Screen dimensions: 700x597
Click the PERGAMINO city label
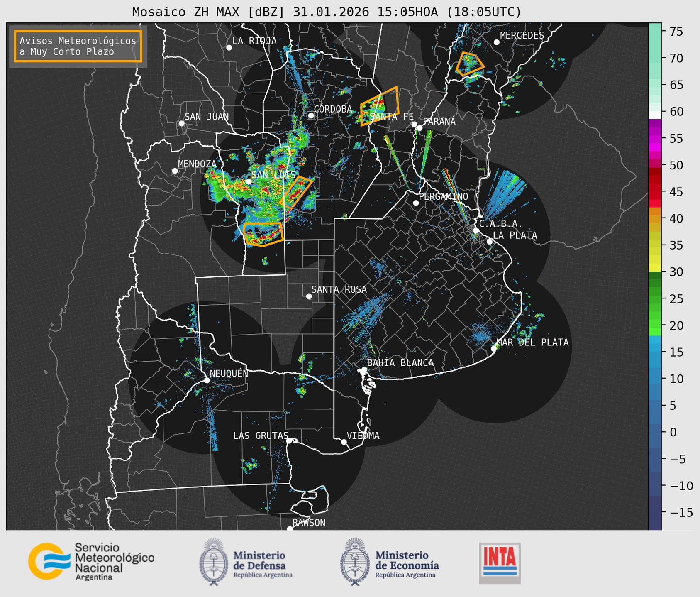click(443, 196)
